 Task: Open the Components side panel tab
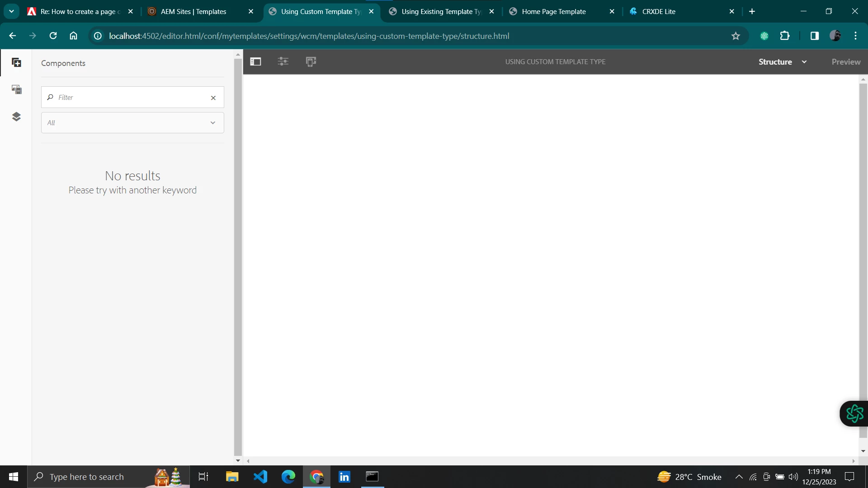pyautogui.click(x=16, y=63)
